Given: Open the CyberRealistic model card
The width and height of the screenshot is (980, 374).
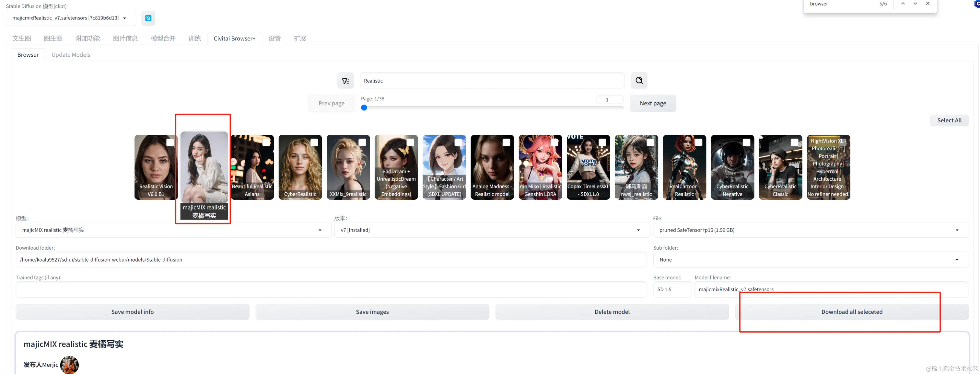Looking at the screenshot, I should click(300, 167).
